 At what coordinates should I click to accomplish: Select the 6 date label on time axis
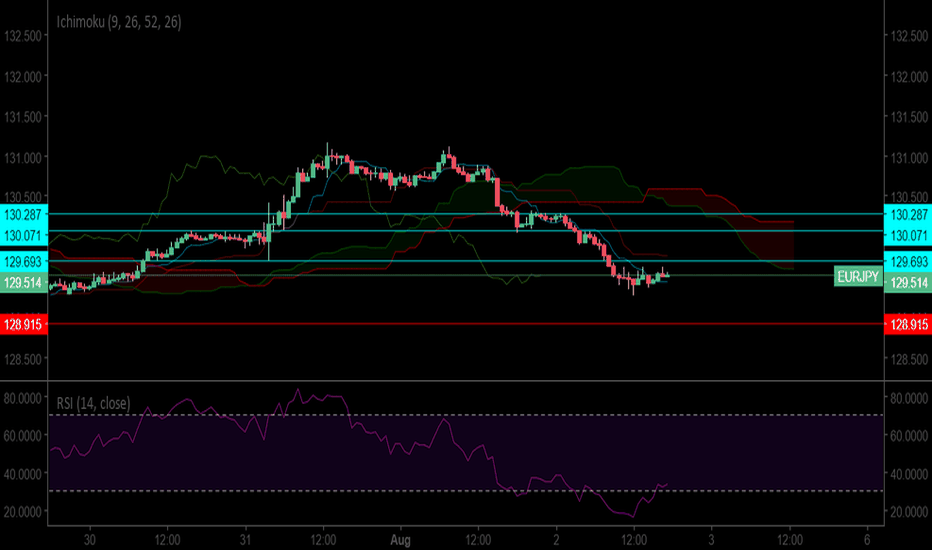pyautogui.click(x=867, y=540)
